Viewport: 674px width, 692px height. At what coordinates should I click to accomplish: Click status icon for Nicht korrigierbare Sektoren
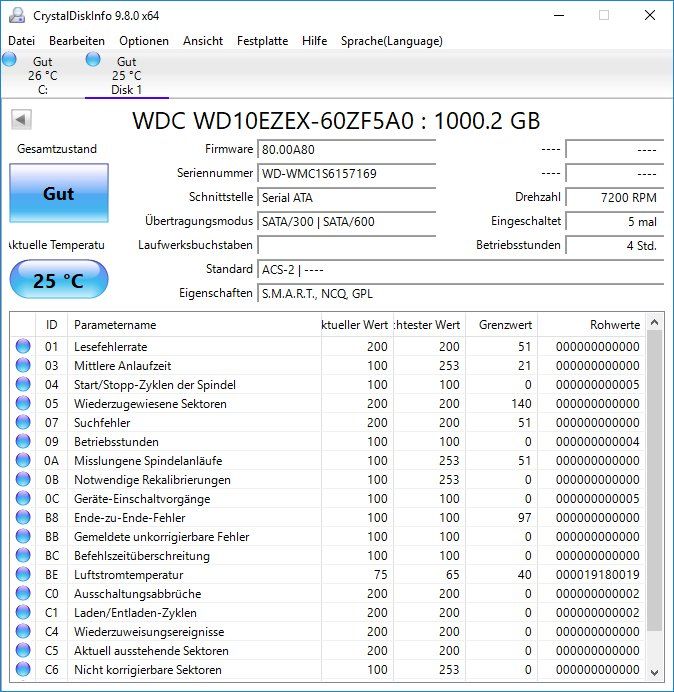point(23,669)
